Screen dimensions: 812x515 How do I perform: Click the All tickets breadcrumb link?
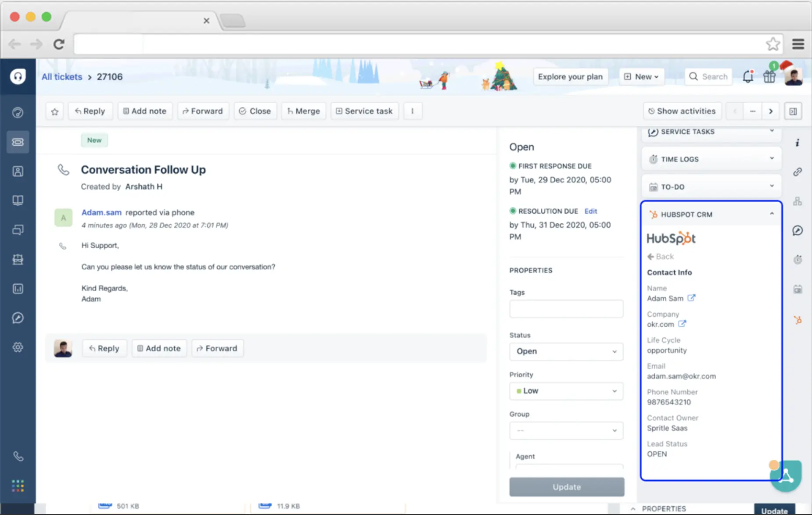(61, 76)
